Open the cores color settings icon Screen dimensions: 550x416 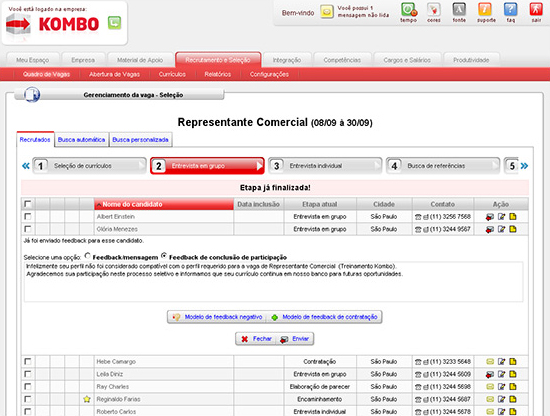coord(434,10)
